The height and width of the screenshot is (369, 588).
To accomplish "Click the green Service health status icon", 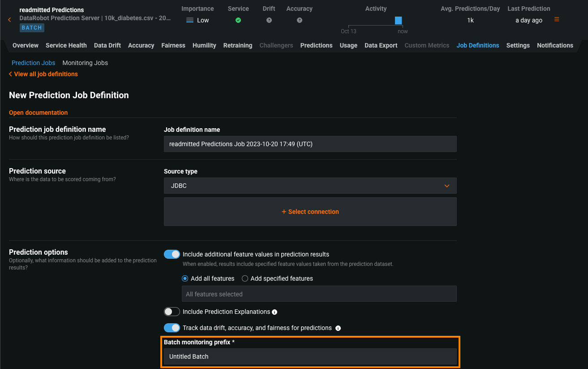I will pyautogui.click(x=238, y=20).
